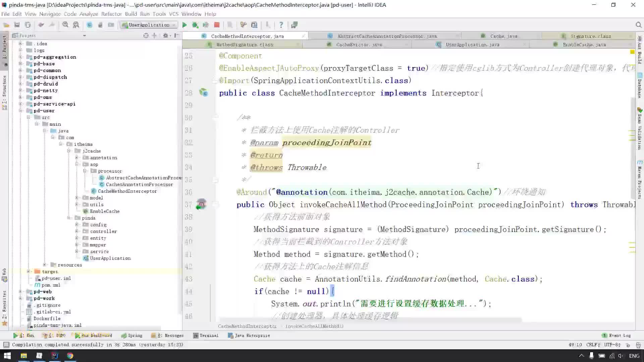Screen dimensions: 644x362
Task: Collapse the Javadoc fold marker at line 30
Action: click(215, 117)
